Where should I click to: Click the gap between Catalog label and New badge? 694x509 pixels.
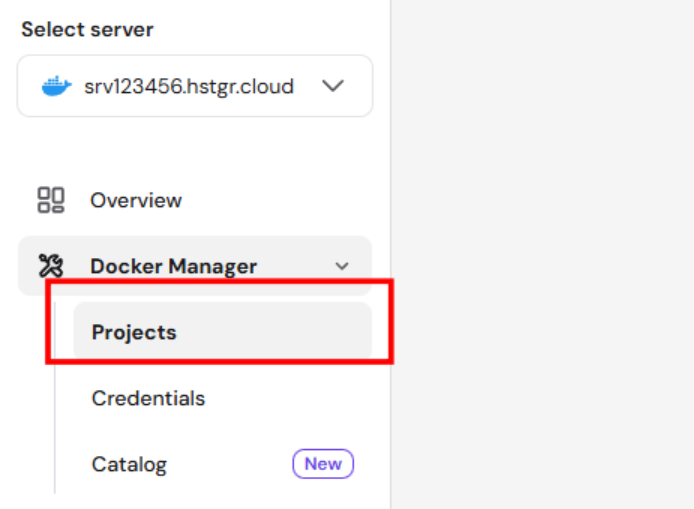[x=228, y=465]
